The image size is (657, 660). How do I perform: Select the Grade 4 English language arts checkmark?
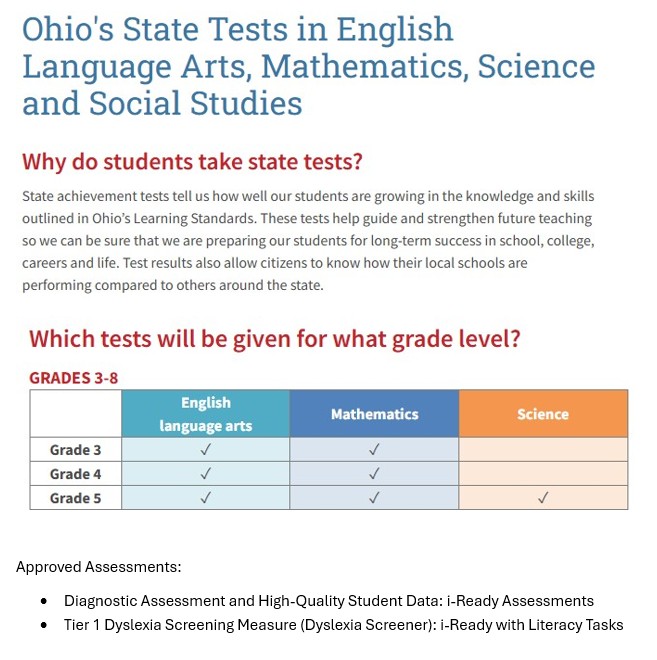point(205,474)
